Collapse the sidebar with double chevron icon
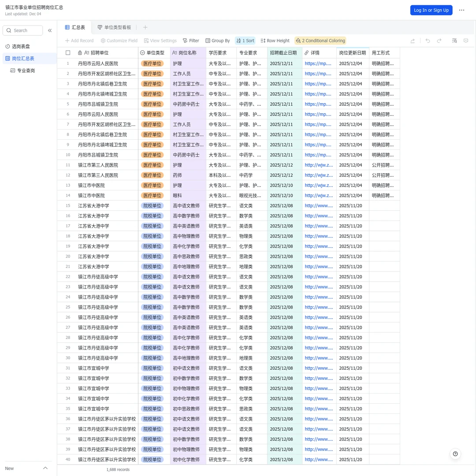 [50, 30]
